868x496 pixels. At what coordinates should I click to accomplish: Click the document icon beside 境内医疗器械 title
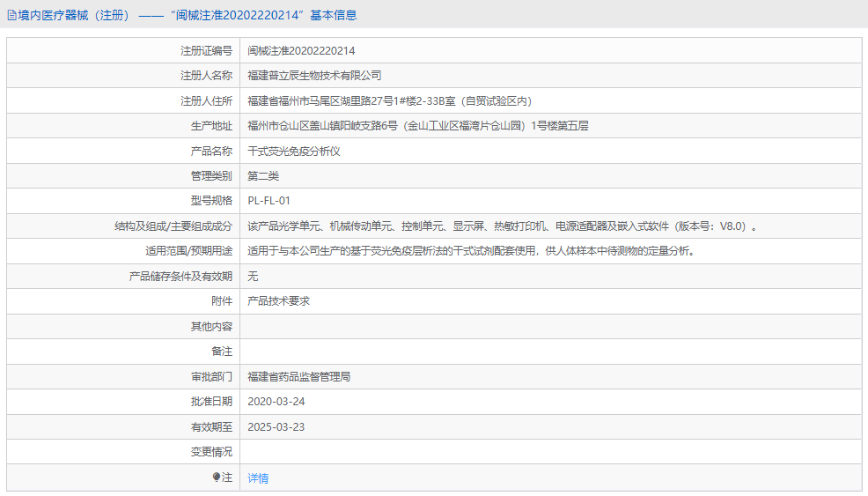11,16
